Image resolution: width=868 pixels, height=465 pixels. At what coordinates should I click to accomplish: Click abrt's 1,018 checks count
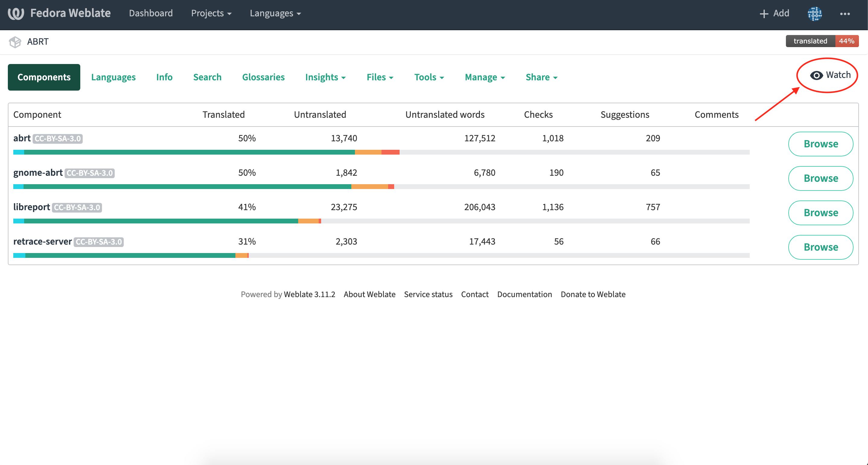553,138
